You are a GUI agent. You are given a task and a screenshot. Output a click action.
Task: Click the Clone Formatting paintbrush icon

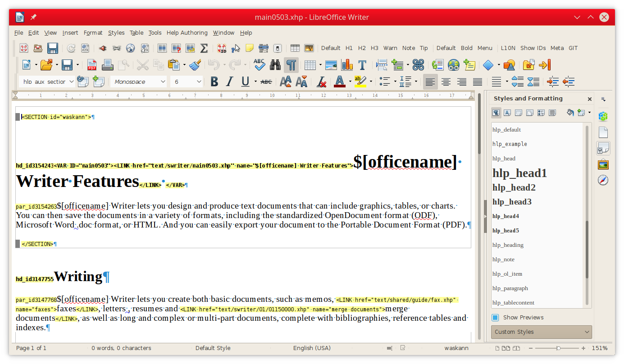[195, 65]
